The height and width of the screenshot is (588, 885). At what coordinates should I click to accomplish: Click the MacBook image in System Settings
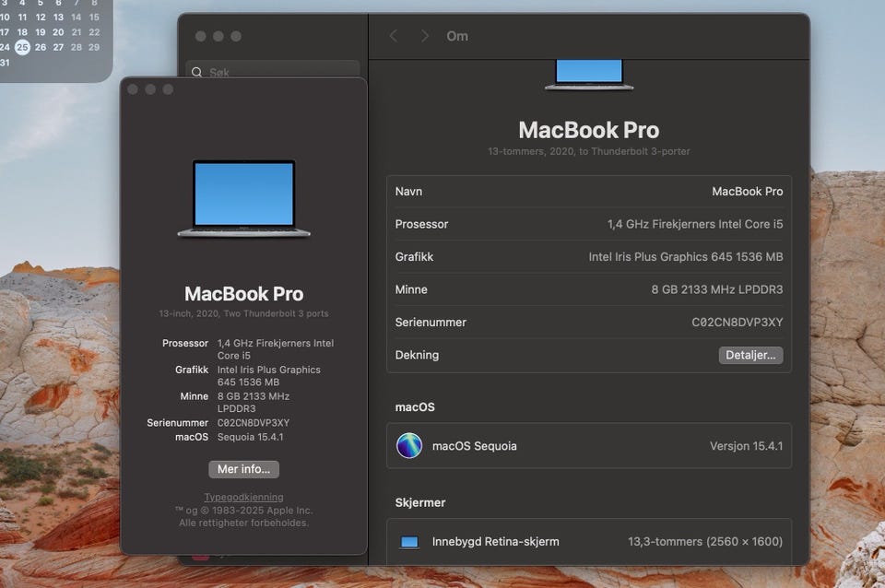coord(589,75)
